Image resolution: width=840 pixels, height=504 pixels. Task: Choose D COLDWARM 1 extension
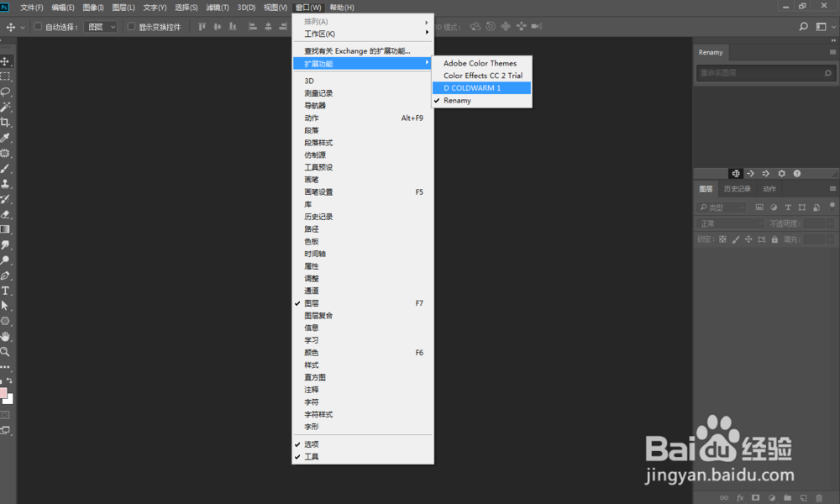482,88
